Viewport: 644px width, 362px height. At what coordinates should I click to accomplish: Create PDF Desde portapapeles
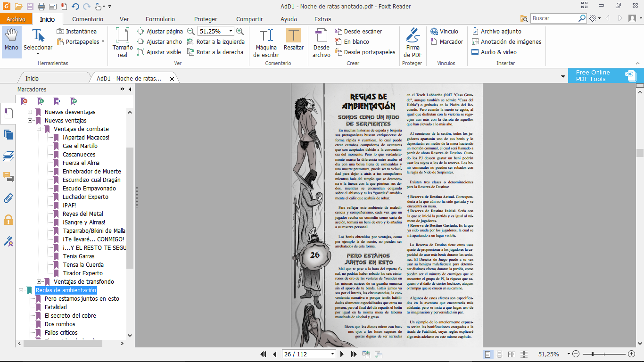point(365,52)
